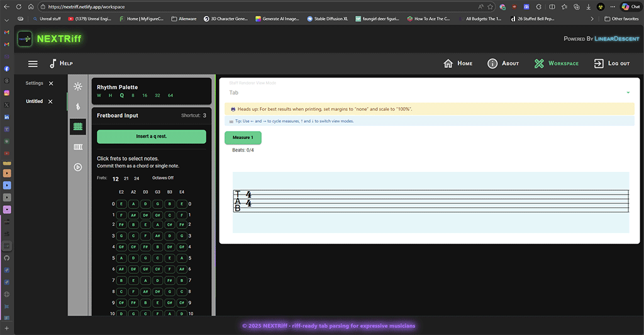Open the clef notation tool in sidebar
Image resolution: width=644 pixels, height=335 pixels.
point(78,106)
